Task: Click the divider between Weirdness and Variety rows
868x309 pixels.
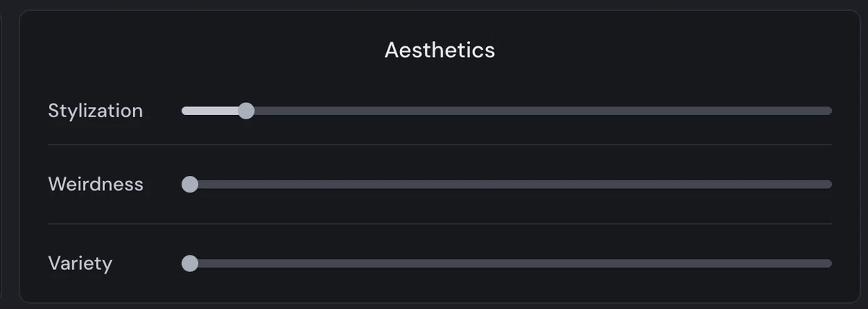Action: tap(440, 224)
